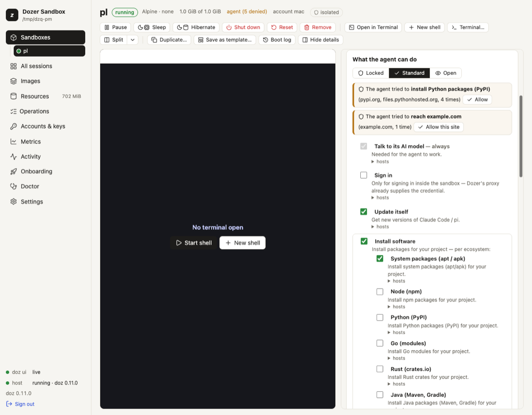Screen dimensions: 532x415
Task: Disable System packages (apt / apk)
Action: [380, 258]
